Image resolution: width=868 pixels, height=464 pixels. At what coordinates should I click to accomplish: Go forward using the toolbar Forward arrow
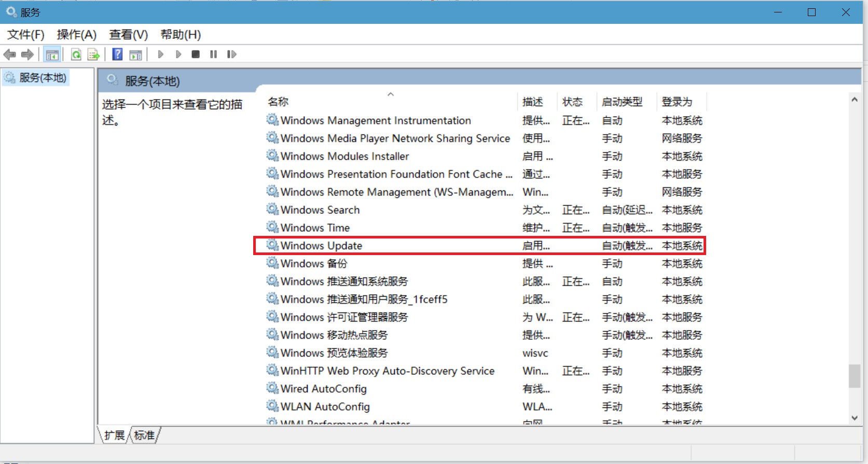point(27,54)
